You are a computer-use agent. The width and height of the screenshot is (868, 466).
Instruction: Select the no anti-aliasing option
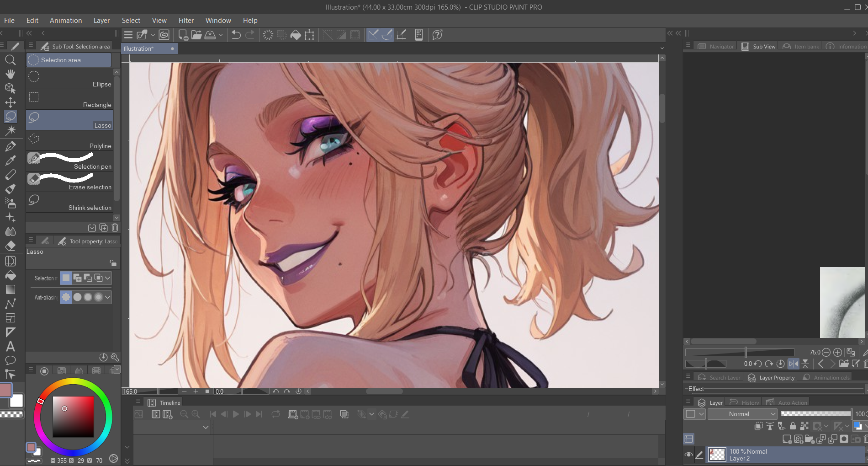[x=66, y=297]
